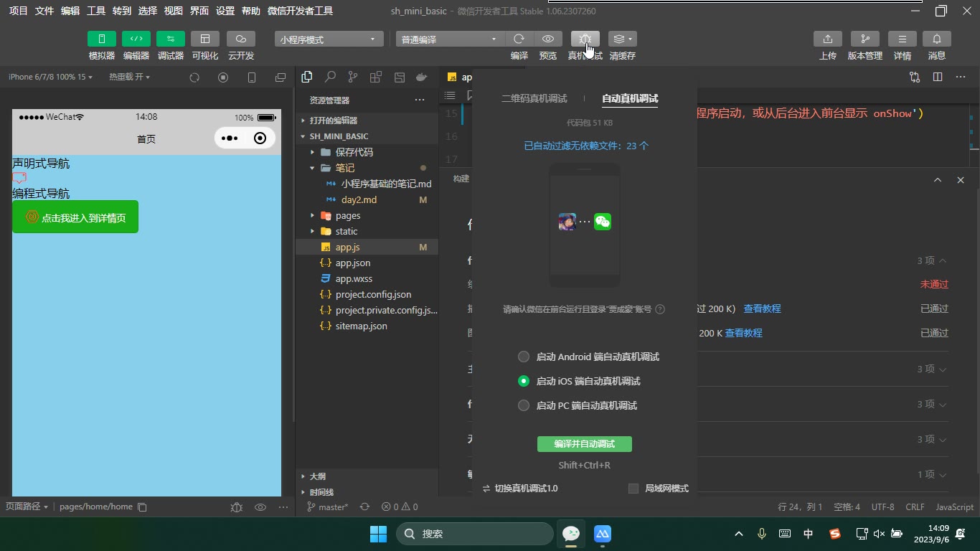Image resolution: width=980 pixels, height=551 pixels.
Task: Open the search icon in the editor sidebar
Action: pyautogui.click(x=330, y=77)
